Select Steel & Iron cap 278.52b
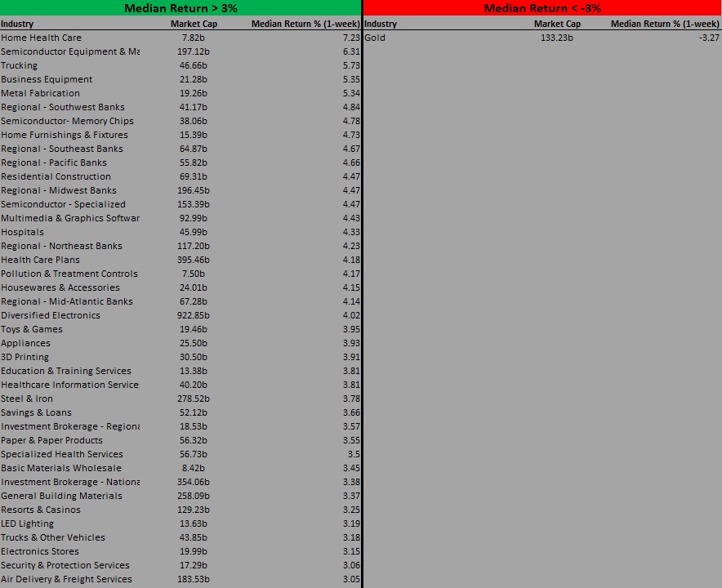The image size is (722, 588). 194,399
